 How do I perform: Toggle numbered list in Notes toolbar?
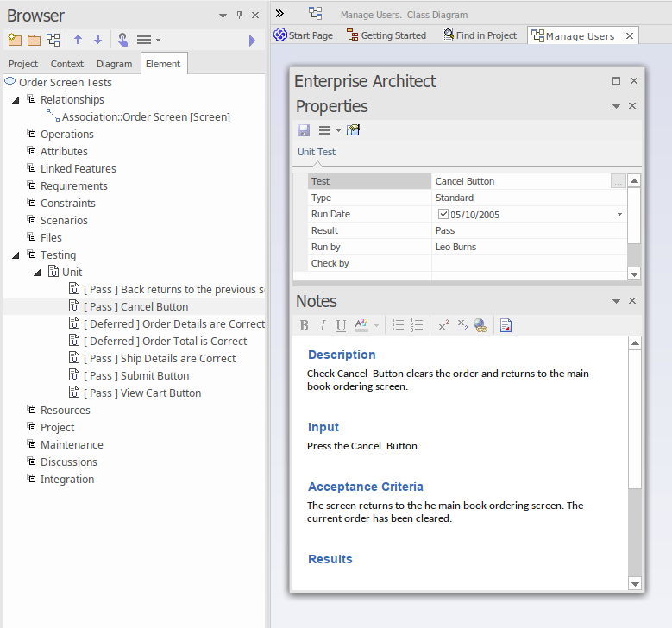pos(417,325)
